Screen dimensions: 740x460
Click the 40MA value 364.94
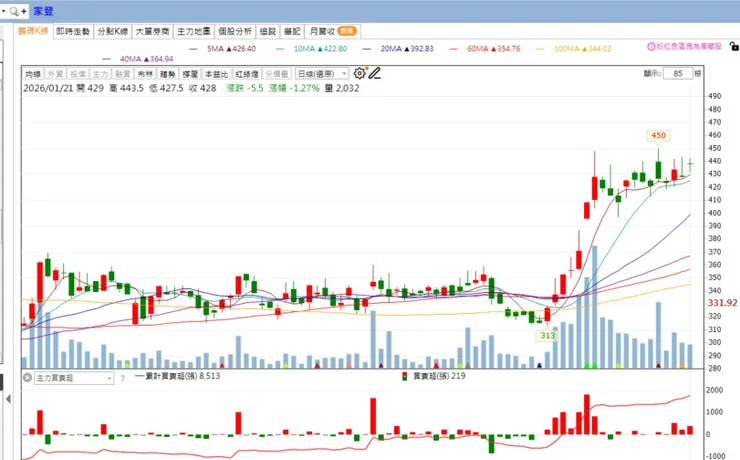pyautogui.click(x=161, y=59)
